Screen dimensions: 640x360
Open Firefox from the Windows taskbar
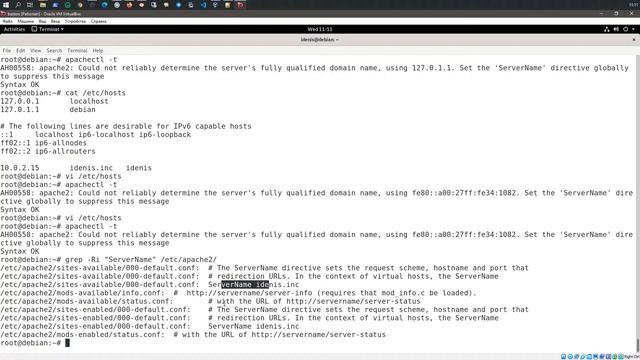pos(129,5)
